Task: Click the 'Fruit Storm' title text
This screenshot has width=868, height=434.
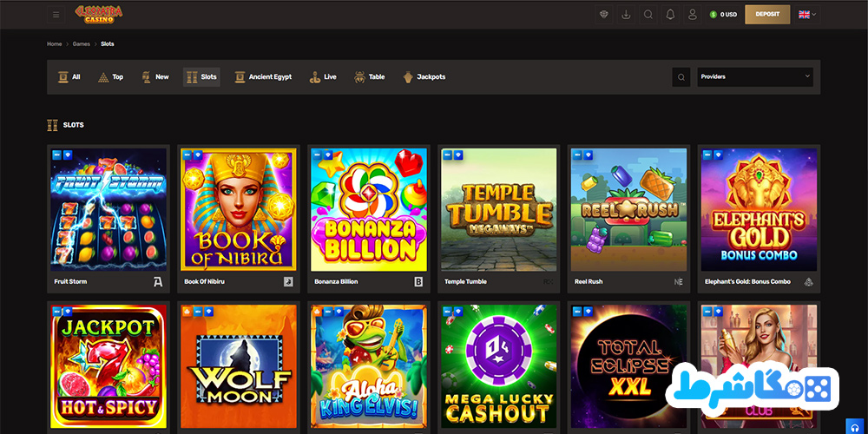Action: [x=70, y=282]
